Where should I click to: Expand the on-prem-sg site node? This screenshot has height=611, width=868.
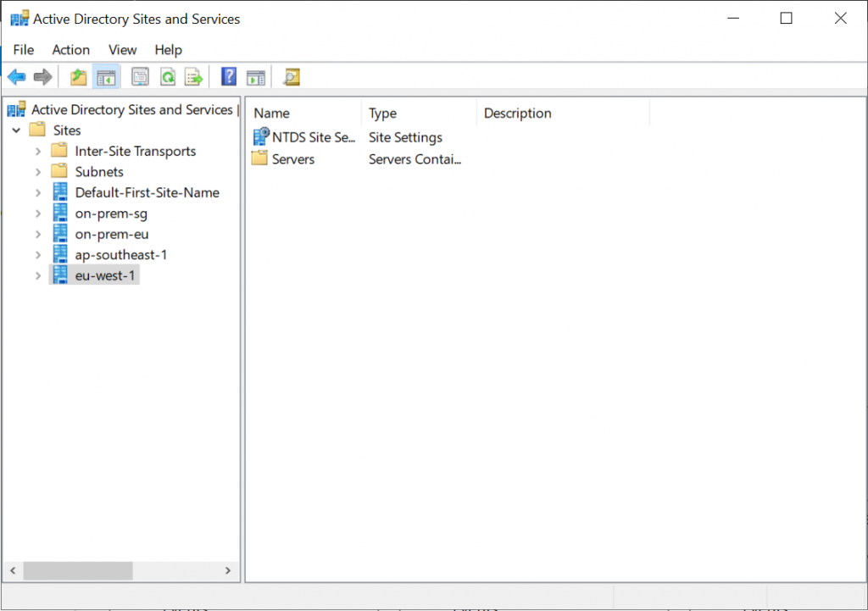[37, 214]
